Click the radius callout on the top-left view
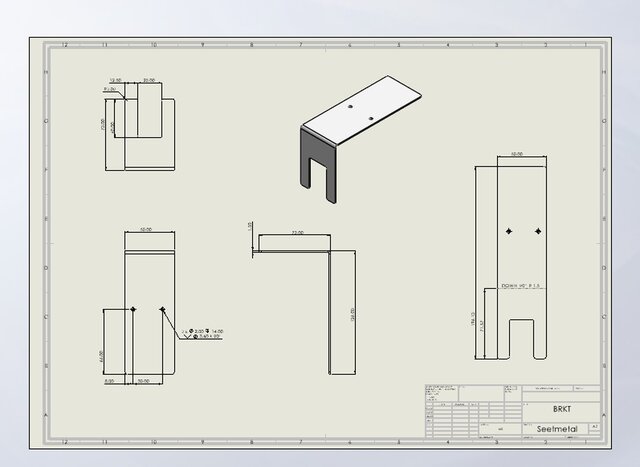 click(110, 89)
